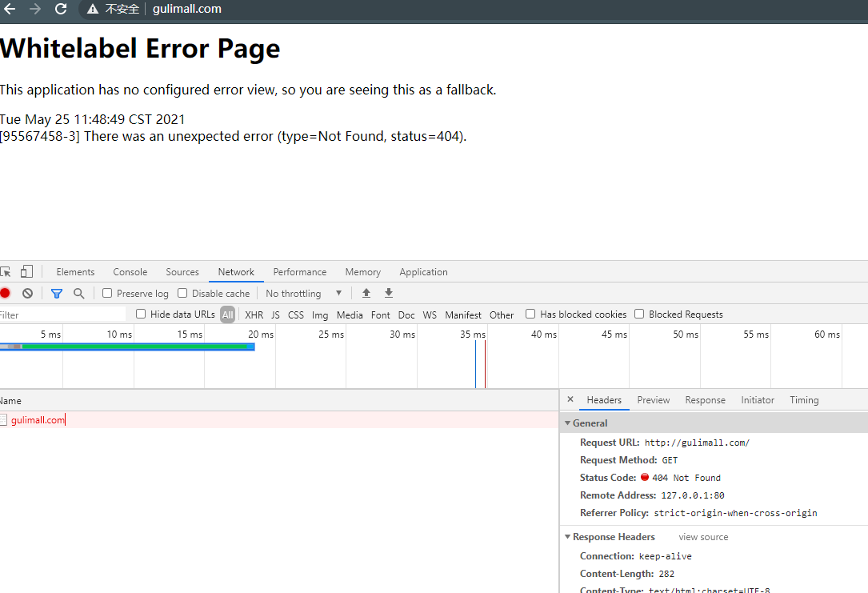The image size is (868, 593).
Task: Enable the Preserve log checkbox
Action: pyautogui.click(x=107, y=293)
